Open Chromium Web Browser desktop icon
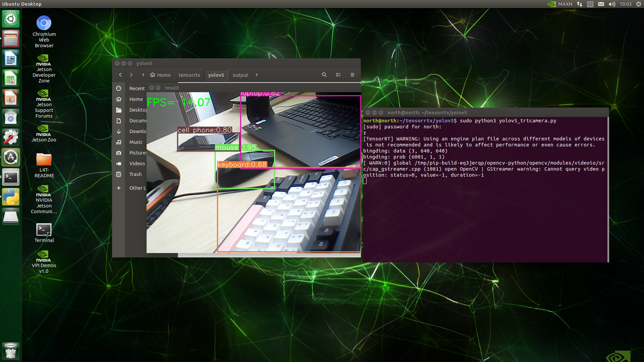644x362 pixels. [x=44, y=23]
